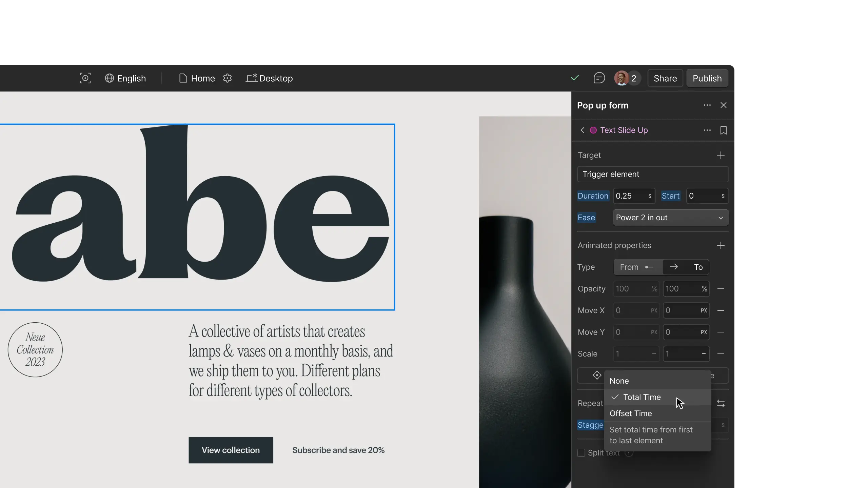Click the Share button
This screenshot has width=868, height=488.
click(665, 78)
